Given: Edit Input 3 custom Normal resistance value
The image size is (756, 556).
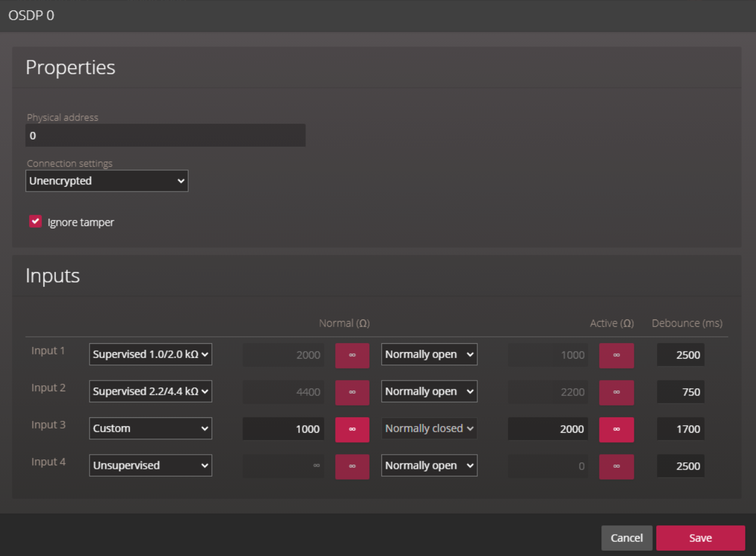Looking at the screenshot, I should point(283,429).
